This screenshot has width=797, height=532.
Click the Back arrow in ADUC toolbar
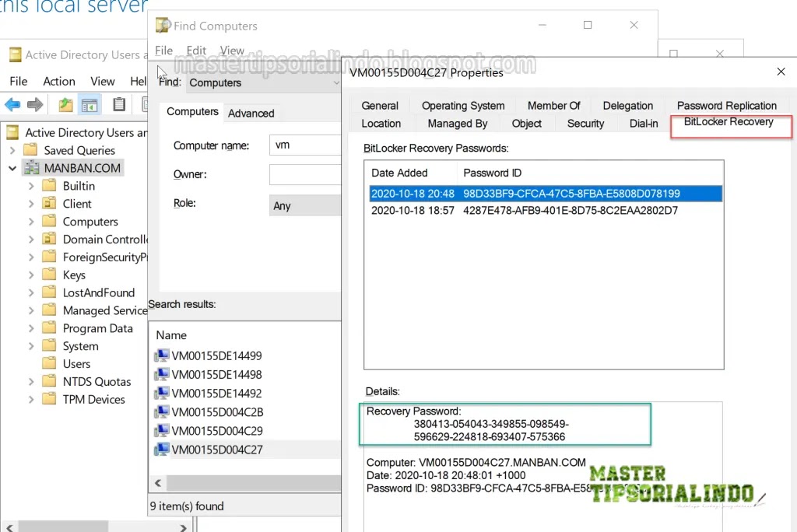coord(12,105)
